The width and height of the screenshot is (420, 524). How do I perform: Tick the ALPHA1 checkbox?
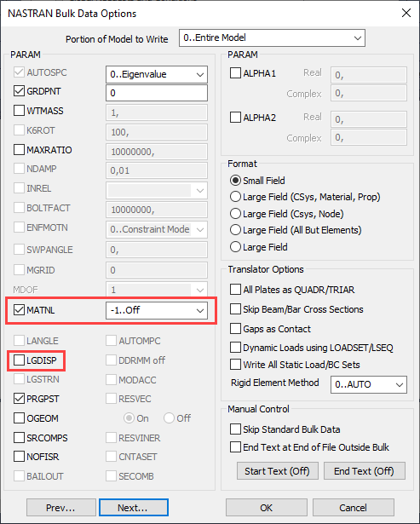pos(235,73)
